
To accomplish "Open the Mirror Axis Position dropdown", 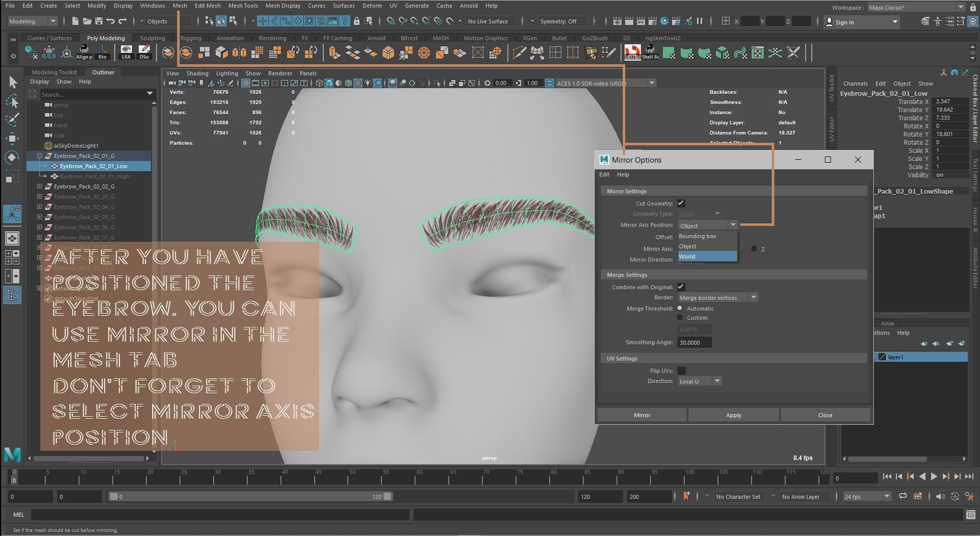I will 707,225.
